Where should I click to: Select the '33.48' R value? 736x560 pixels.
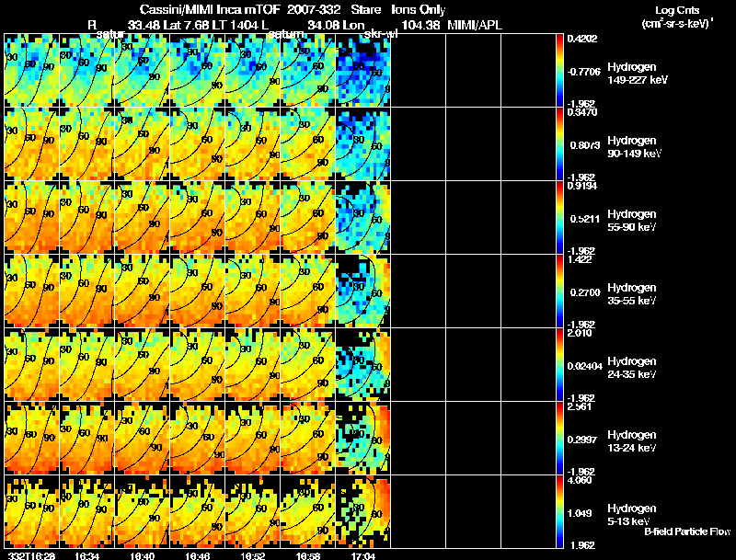point(144,25)
